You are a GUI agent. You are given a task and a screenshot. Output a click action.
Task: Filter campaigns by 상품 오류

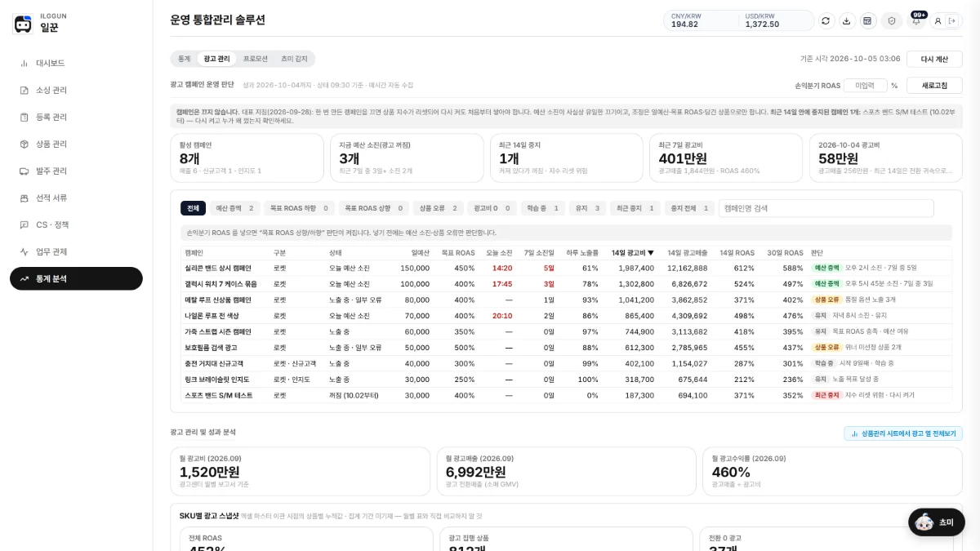coord(438,208)
